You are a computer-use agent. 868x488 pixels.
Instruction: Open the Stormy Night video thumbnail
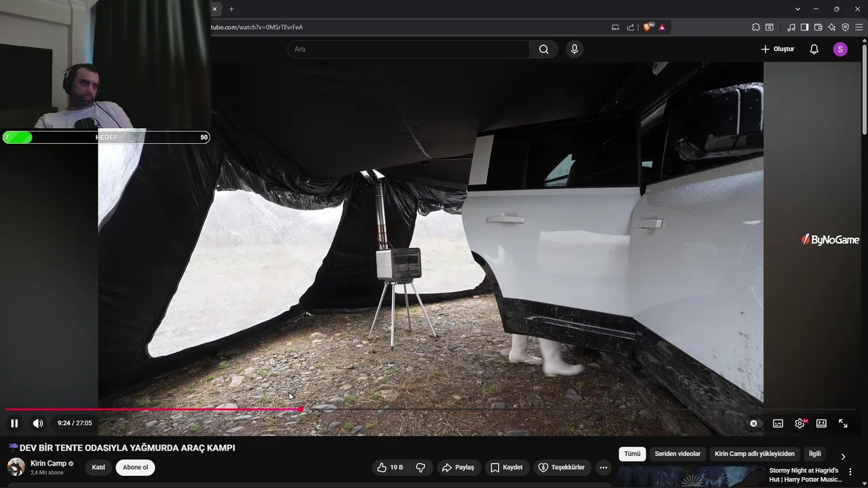pos(691,477)
